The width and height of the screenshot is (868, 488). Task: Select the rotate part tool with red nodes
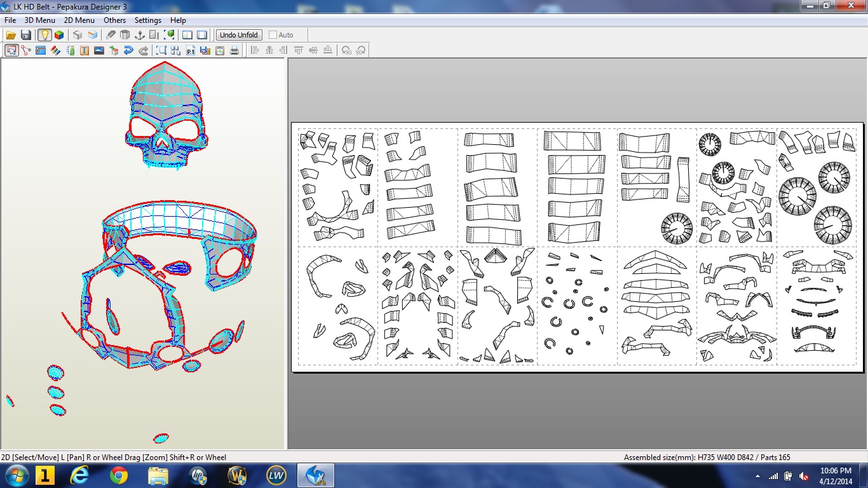(x=26, y=50)
